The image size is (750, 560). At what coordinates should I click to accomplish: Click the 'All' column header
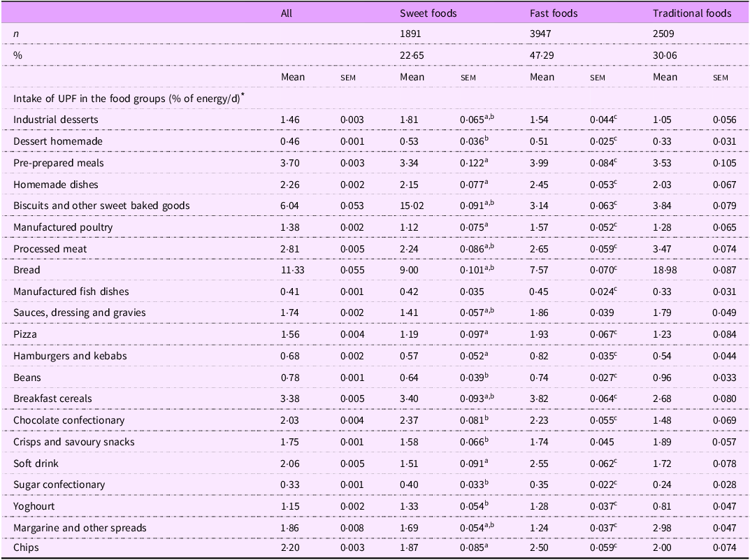[286, 13]
